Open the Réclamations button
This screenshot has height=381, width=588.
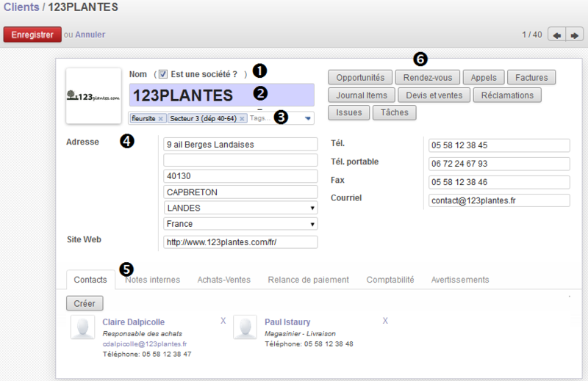[507, 95]
